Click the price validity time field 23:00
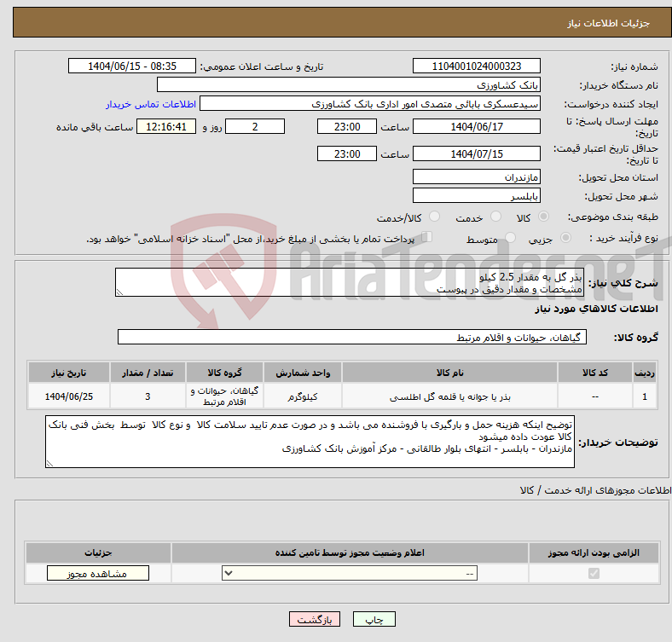This screenshot has height=642, width=672. (347, 153)
